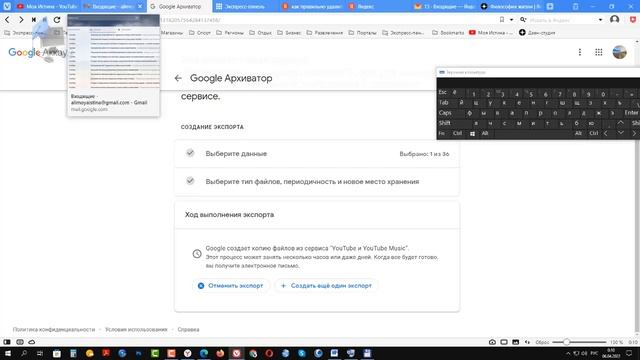The width and height of the screenshot is (640, 360).
Task: Open the bookmark dropdown arrow in address bar
Action: 511,20
